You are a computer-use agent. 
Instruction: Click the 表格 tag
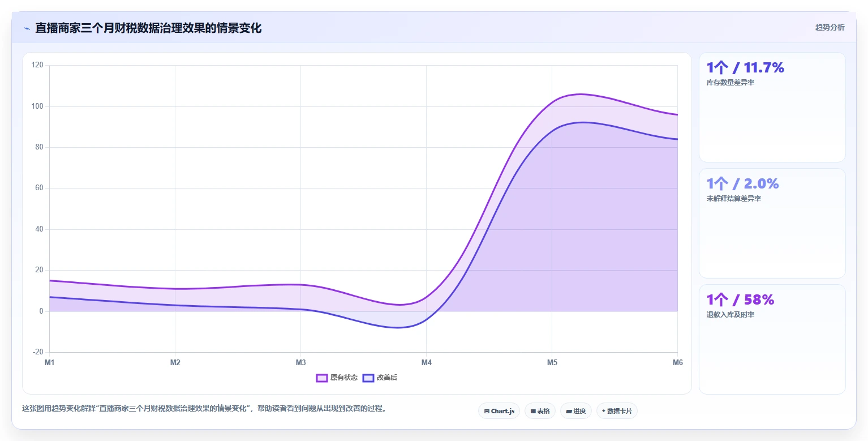(x=540, y=411)
